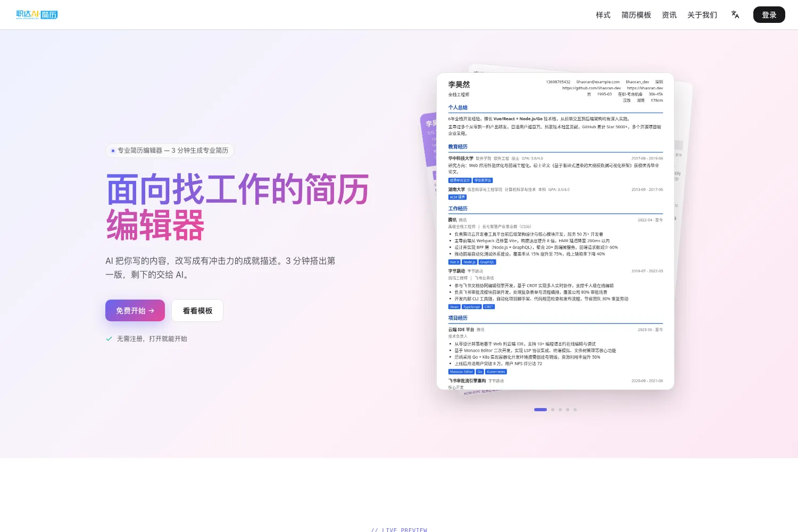Go to 简历模板 in the navigation
Image resolution: width=798 pixels, height=532 pixels.
[x=636, y=15]
